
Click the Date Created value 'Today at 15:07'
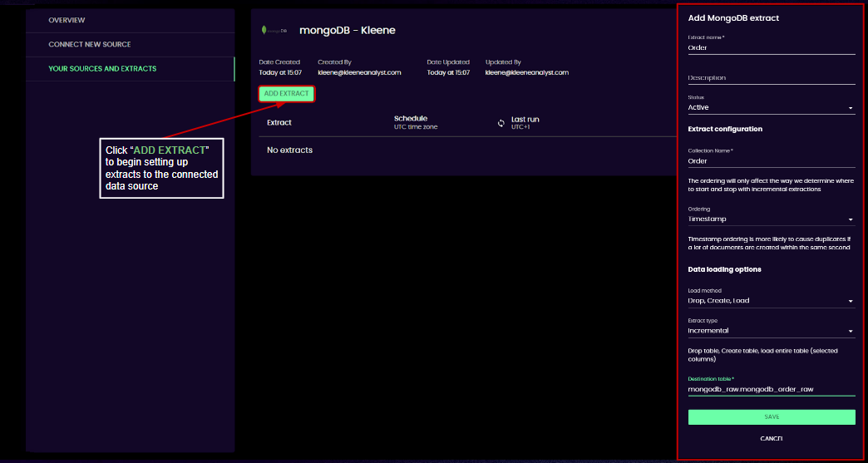(x=280, y=72)
